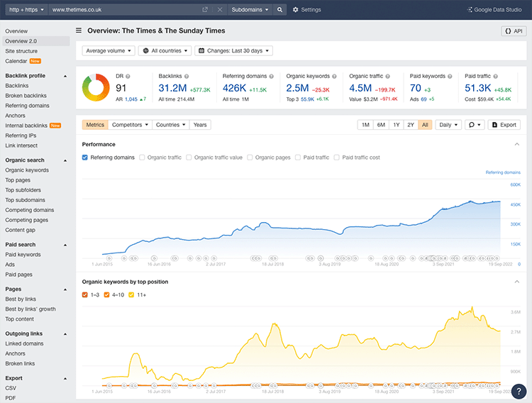Collapse Organic search sidebar group
Screen dimensions: 532x403
click(65, 160)
